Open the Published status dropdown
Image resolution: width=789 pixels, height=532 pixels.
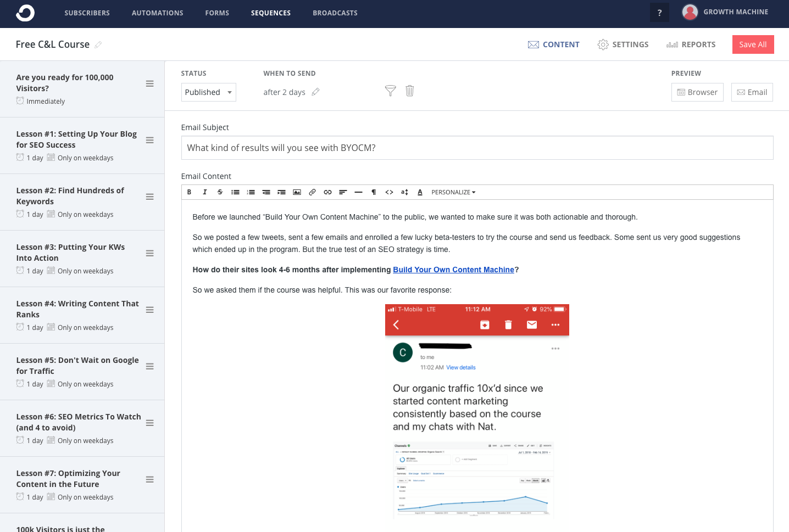(209, 92)
